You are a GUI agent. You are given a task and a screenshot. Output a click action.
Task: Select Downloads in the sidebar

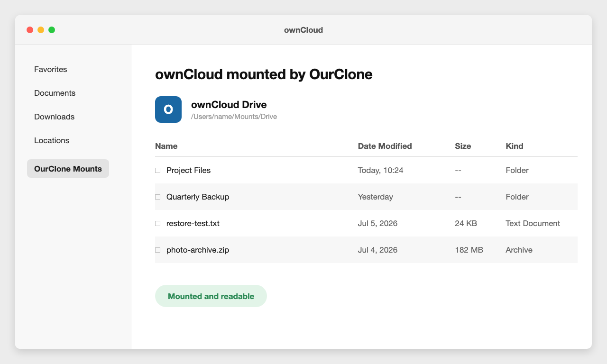[x=55, y=117]
